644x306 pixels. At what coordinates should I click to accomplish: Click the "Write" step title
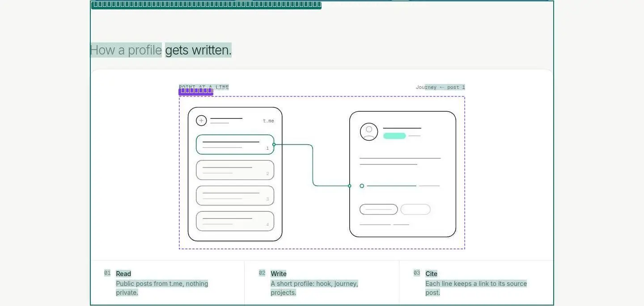click(279, 274)
